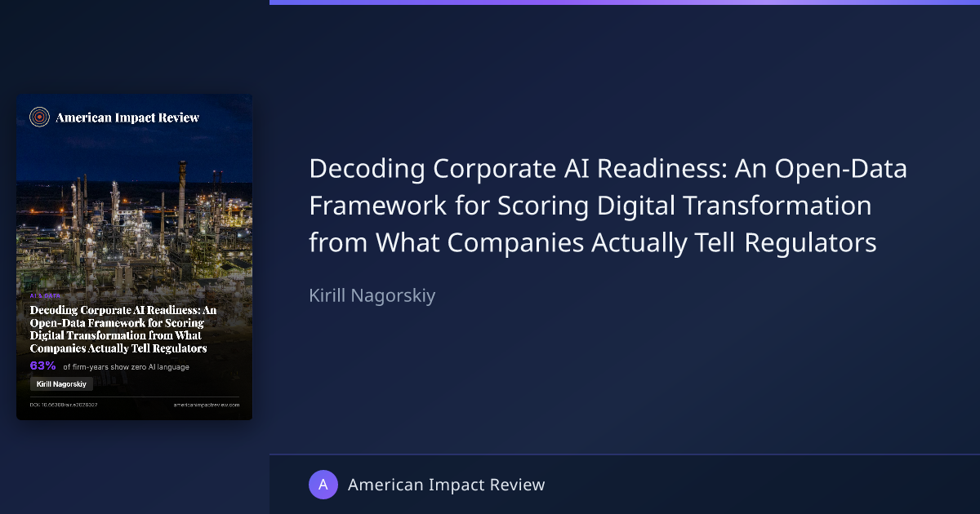Click the DOI text on the cover
The height and width of the screenshot is (514, 980).
tap(64, 405)
